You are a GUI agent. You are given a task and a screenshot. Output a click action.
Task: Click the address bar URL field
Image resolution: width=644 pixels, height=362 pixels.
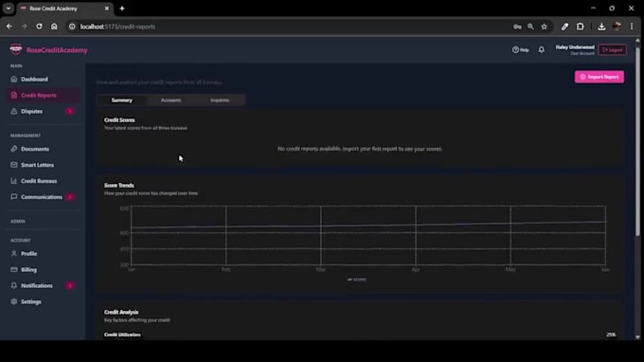(288, 27)
